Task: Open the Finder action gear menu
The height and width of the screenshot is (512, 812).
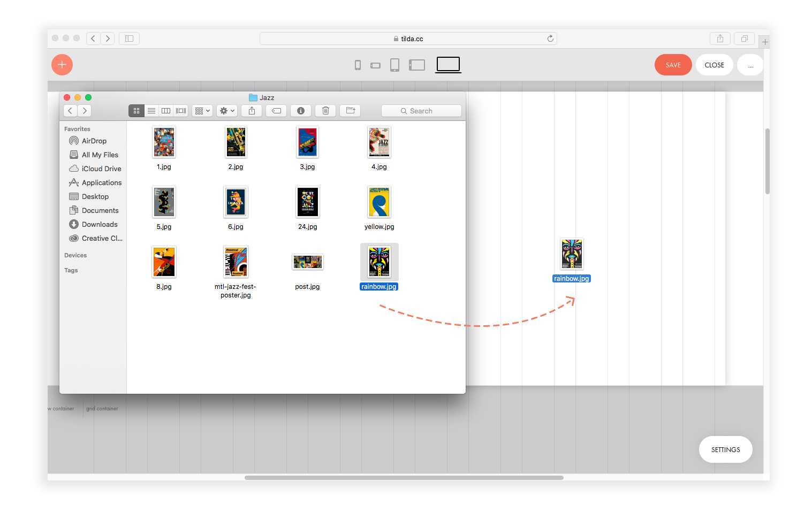Action: coord(227,111)
